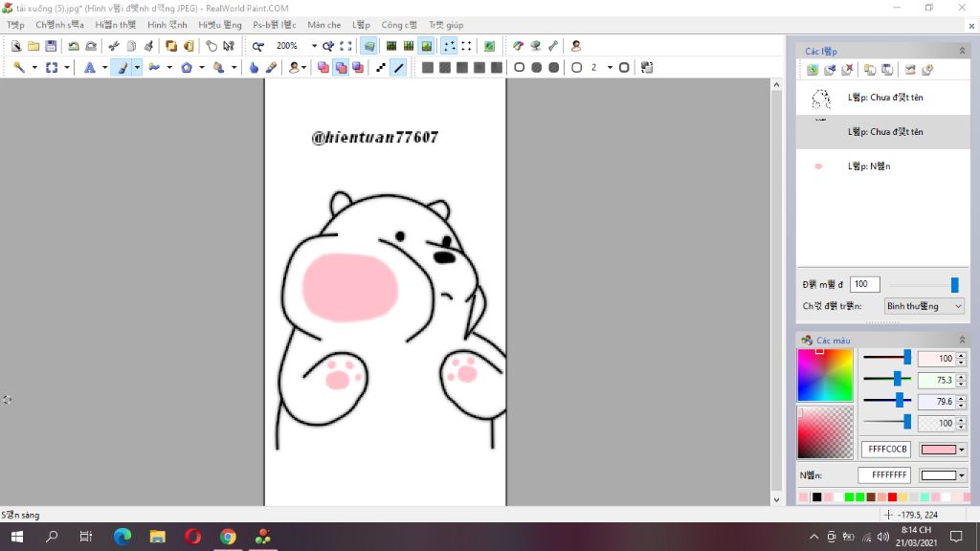Open the zoom percentage dropdown arrow
This screenshot has width=980, height=551.
(x=314, y=46)
